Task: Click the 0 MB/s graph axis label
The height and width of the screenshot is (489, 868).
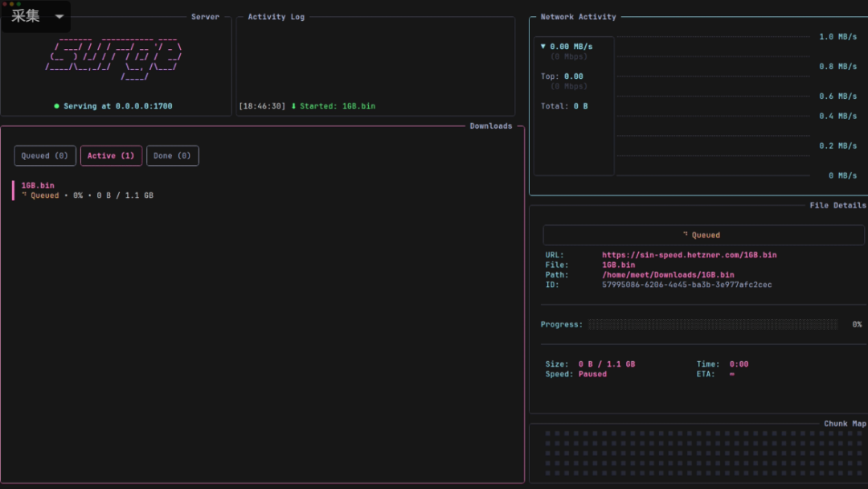Action: point(842,175)
